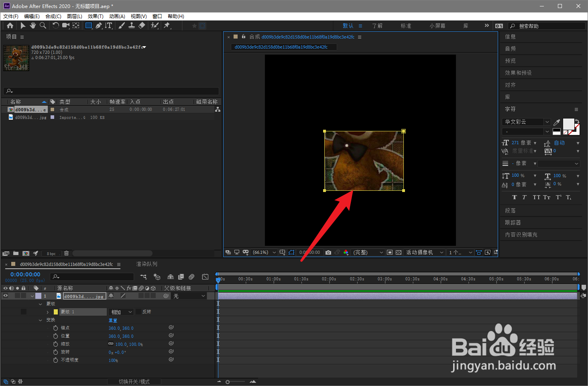Toggle stopwatch for 位置 property

[x=56, y=336]
